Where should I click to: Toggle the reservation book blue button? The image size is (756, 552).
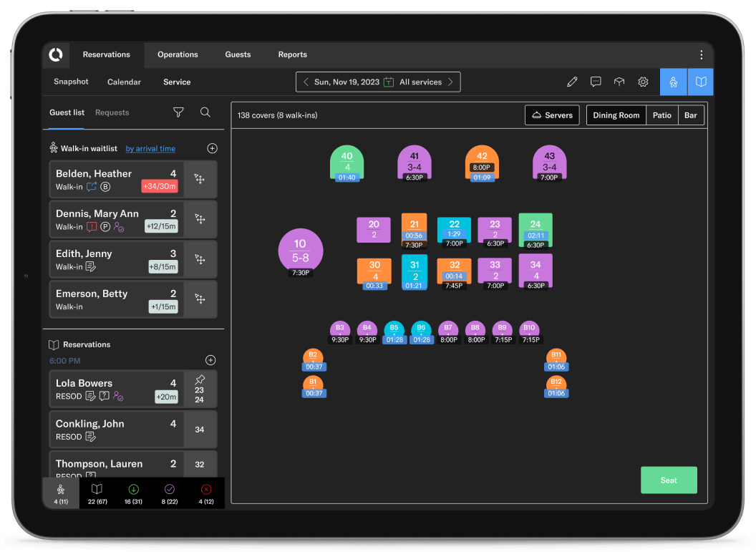(701, 82)
